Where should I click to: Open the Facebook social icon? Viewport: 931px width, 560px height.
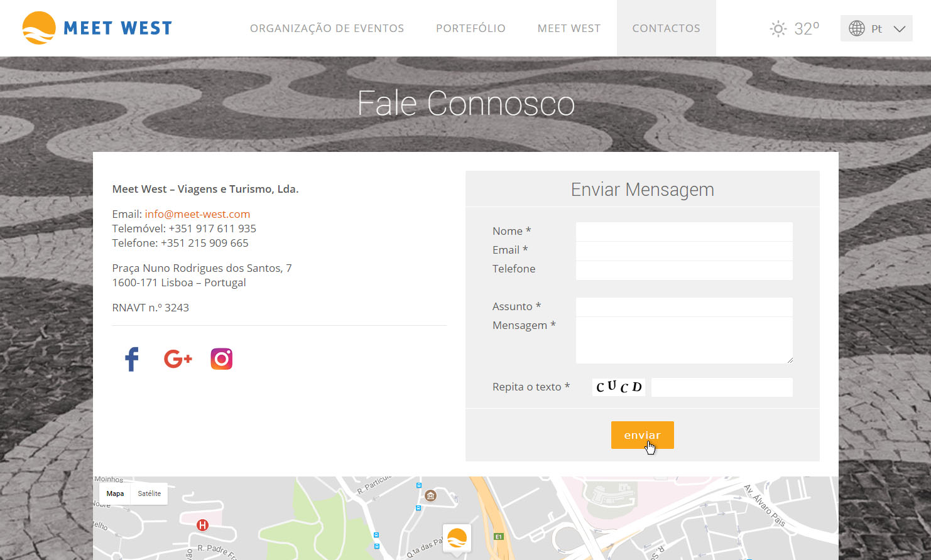point(132,359)
